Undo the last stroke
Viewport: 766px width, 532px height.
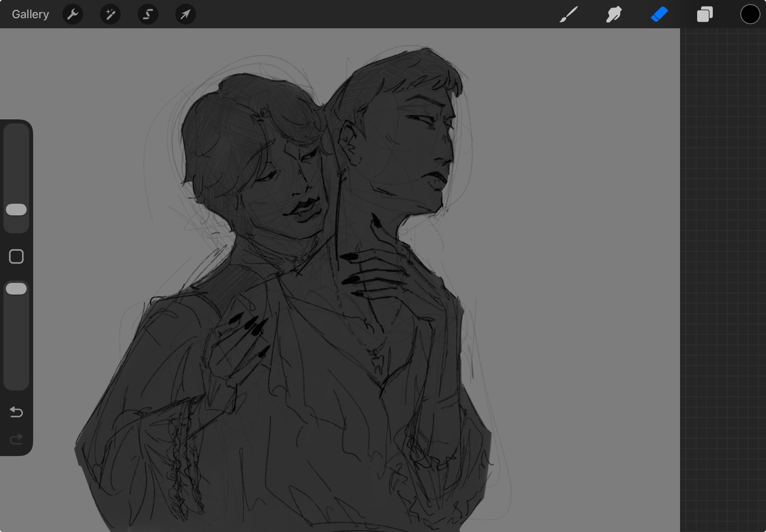16,412
